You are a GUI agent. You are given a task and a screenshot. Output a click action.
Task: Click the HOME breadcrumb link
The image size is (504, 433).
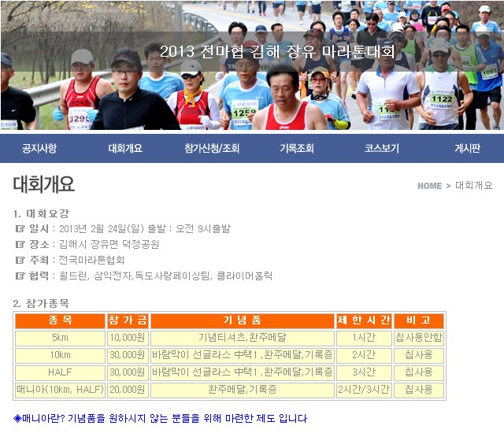429,186
